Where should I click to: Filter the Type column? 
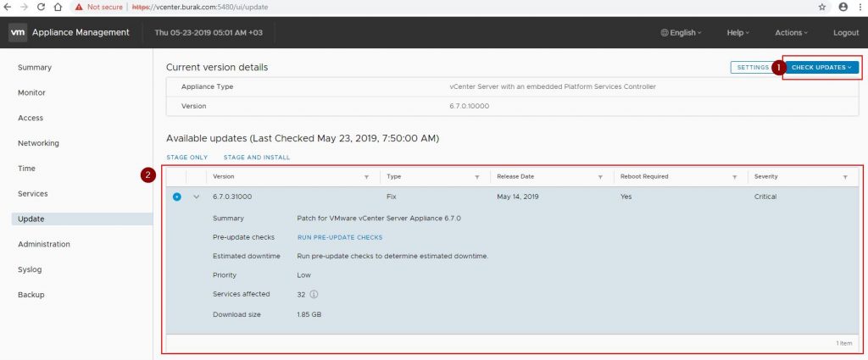pyautogui.click(x=476, y=177)
